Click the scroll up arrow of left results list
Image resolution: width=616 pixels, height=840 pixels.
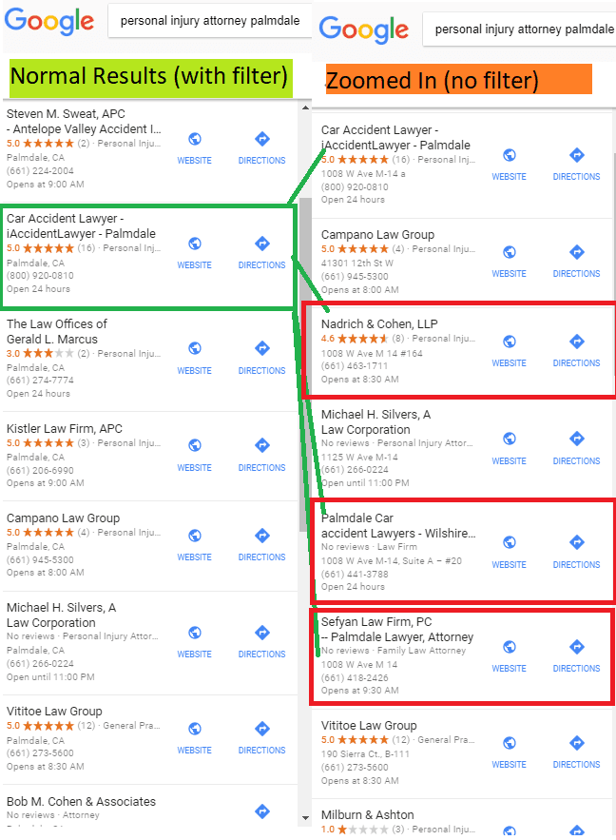tap(305, 107)
